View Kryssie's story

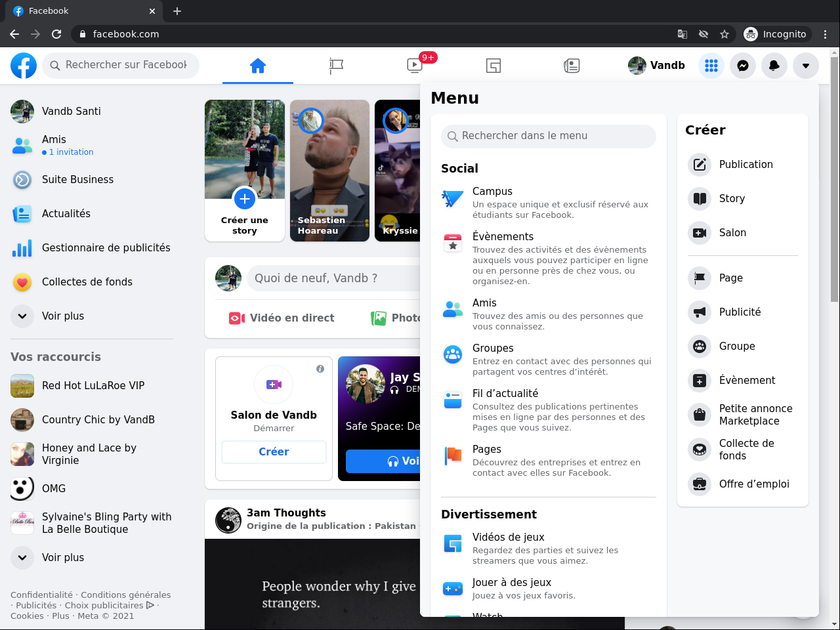398,171
